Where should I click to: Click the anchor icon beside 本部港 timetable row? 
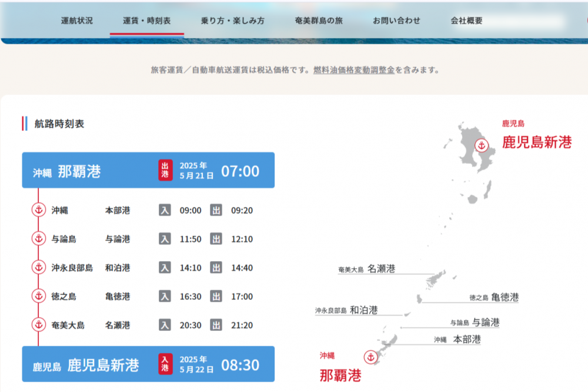38,210
